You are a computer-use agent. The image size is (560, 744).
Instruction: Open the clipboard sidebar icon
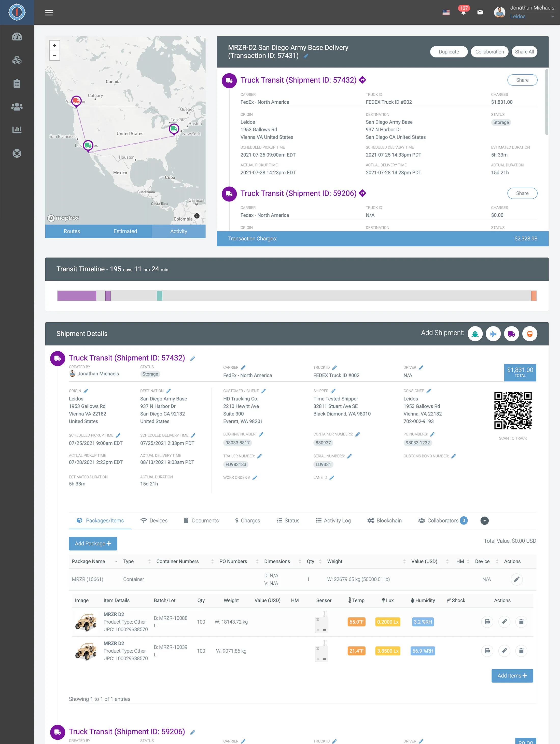pos(17,84)
